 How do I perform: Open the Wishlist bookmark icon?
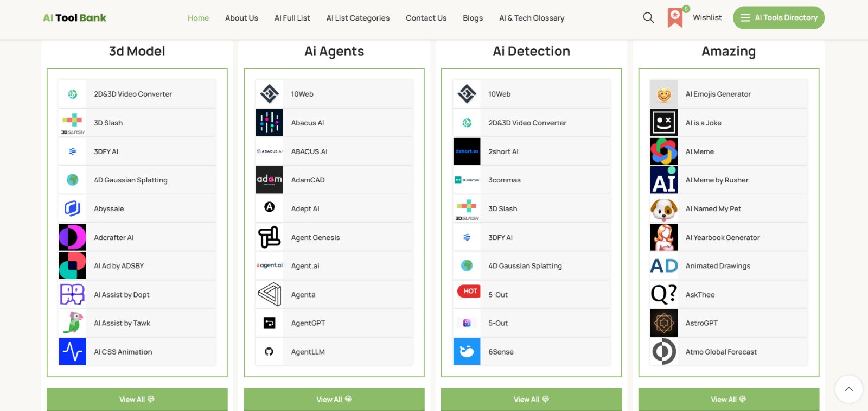[x=675, y=17]
